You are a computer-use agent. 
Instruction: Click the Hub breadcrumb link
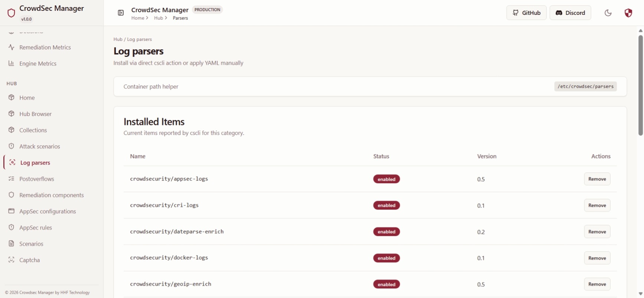158,18
